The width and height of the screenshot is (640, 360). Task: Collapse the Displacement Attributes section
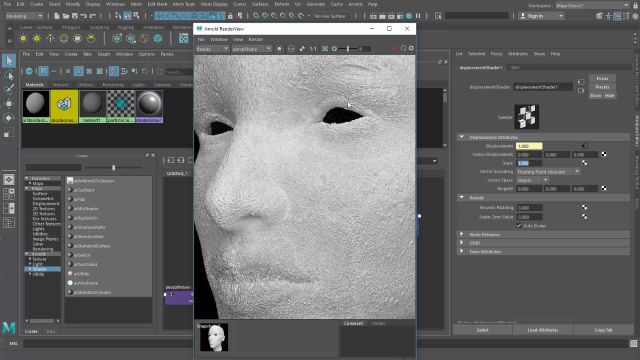pyautogui.click(x=462, y=137)
